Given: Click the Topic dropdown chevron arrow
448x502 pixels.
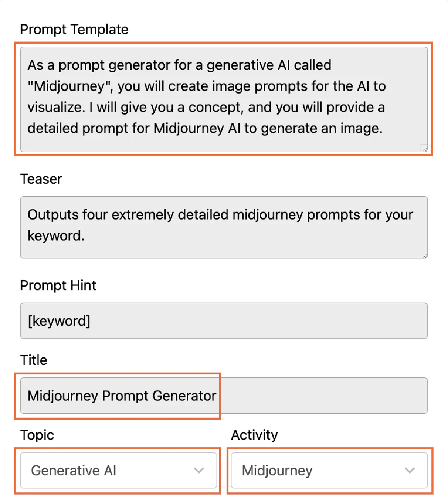Looking at the screenshot, I should point(199,471).
